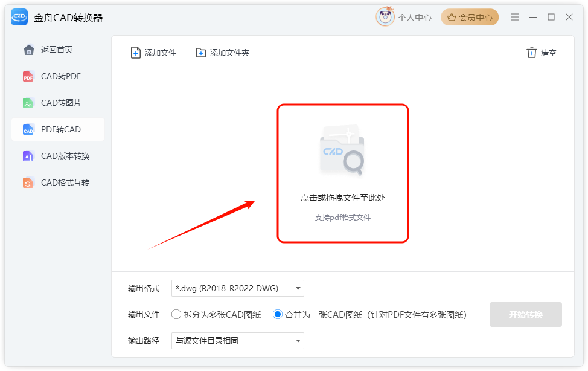This screenshot has width=588, height=371.
Task: Click the 输出路径 label
Action: point(144,341)
